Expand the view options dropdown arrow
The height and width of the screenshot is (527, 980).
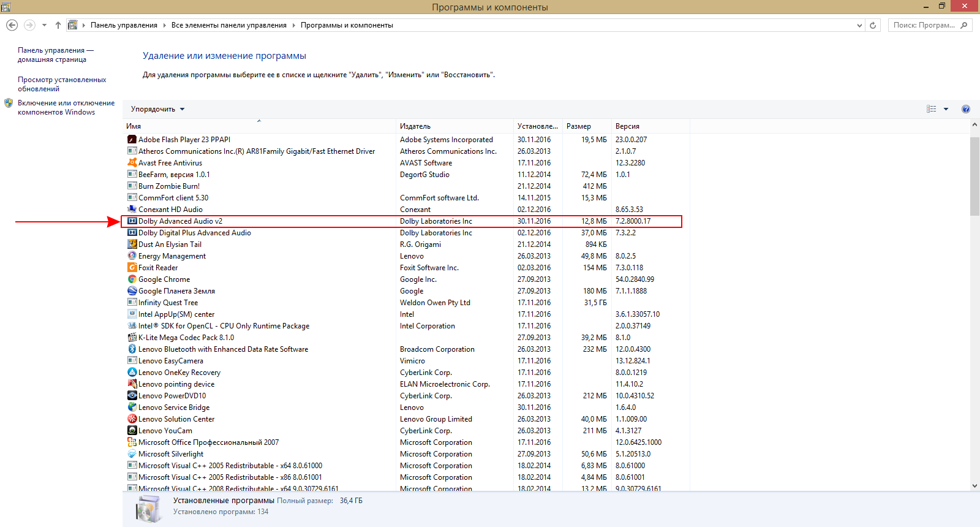[x=946, y=109]
